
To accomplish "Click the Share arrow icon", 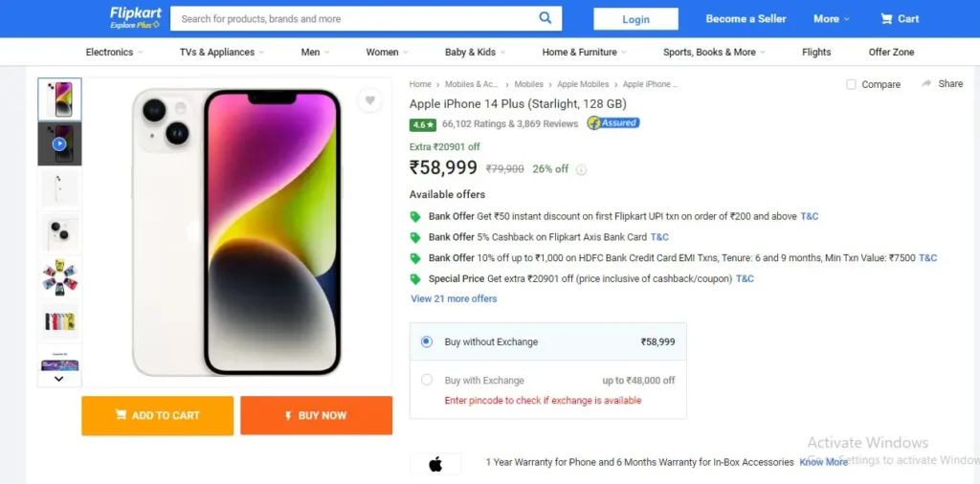I will 926,83.
